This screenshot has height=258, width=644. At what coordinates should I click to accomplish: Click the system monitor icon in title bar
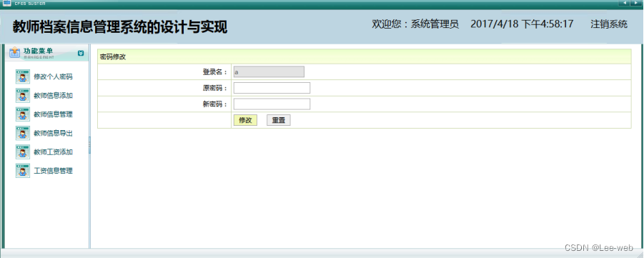[x=7, y=4]
